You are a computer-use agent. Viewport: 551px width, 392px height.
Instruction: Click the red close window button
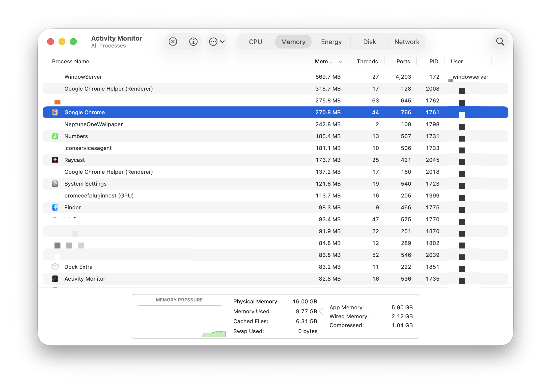[x=51, y=42]
